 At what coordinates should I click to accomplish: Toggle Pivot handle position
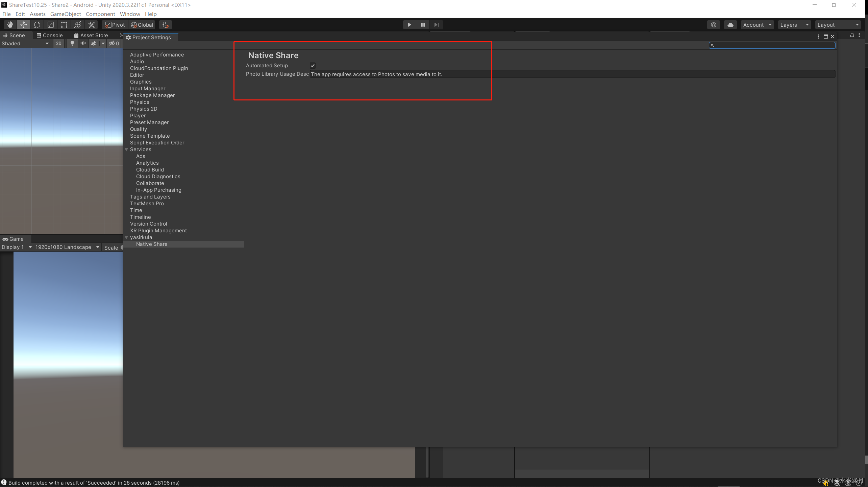115,25
